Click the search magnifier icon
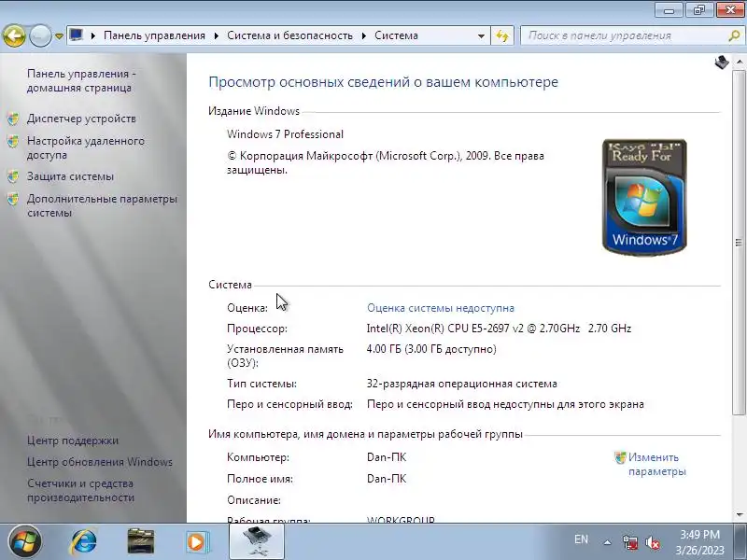 click(x=734, y=35)
